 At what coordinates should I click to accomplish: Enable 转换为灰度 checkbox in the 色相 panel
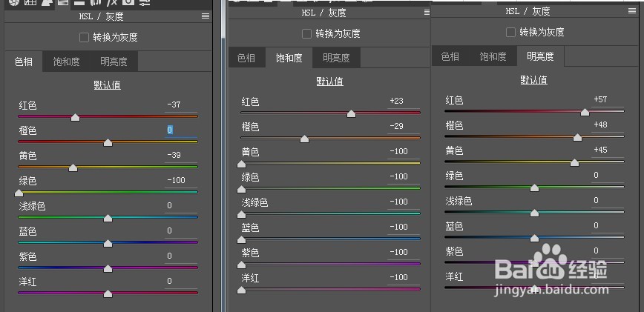(84, 38)
